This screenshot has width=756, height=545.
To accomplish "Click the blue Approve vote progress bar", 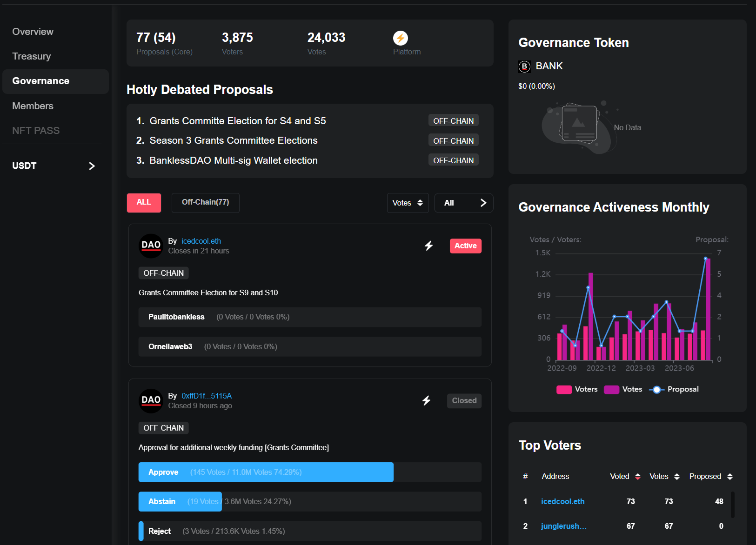I will click(266, 472).
